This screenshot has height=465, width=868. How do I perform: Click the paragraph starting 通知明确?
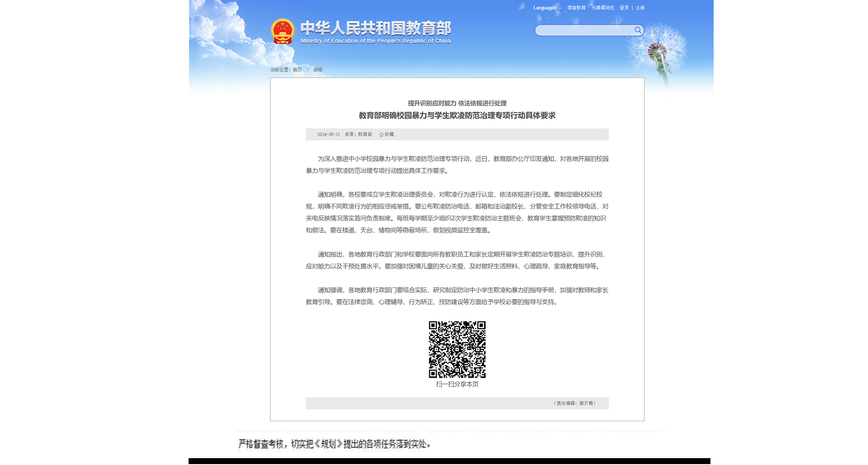[457, 212]
